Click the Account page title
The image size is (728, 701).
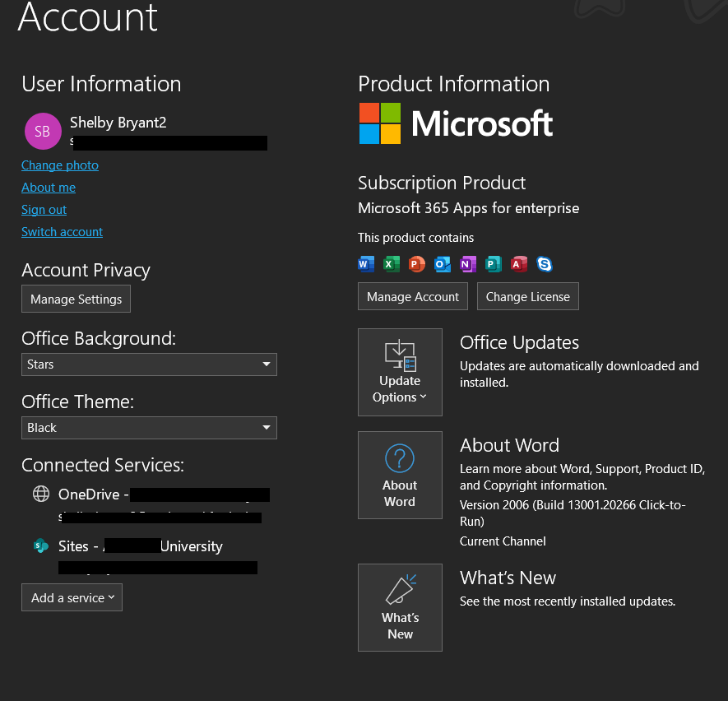[x=88, y=17]
